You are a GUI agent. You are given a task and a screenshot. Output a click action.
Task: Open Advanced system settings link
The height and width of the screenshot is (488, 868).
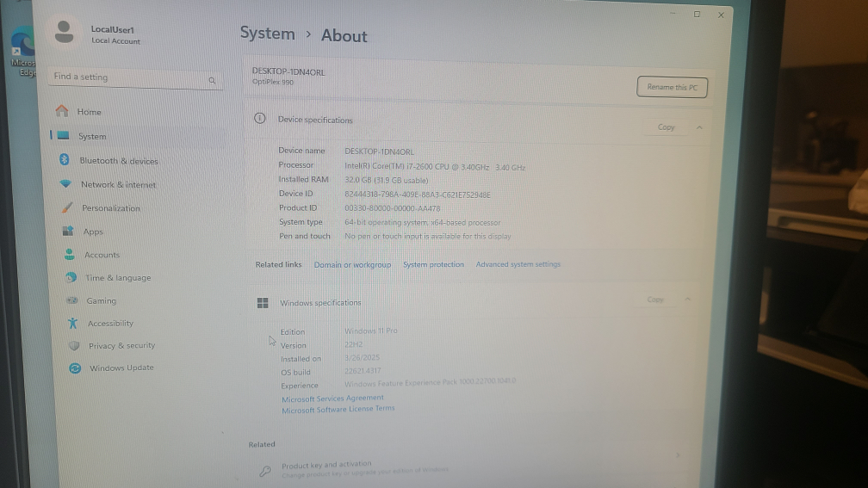point(518,264)
